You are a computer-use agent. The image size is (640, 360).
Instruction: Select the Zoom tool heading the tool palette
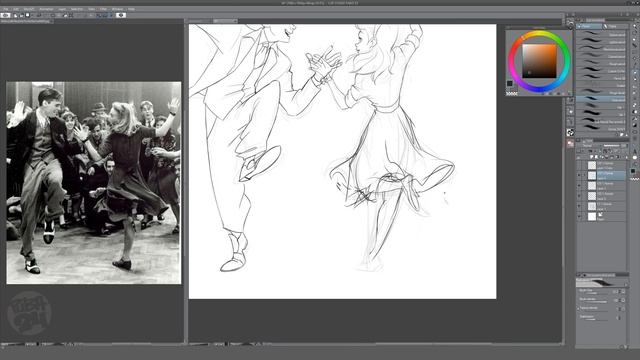pyautogui.click(x=635, y=26)
